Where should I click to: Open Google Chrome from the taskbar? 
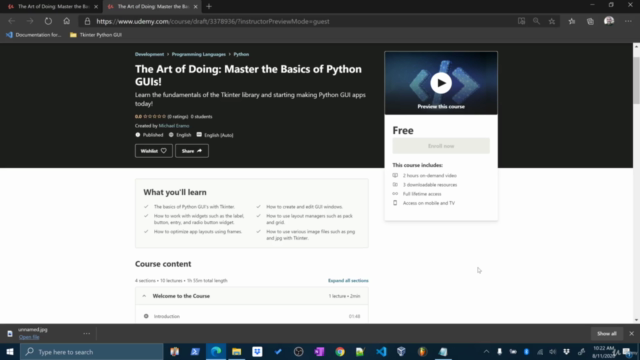(x=340, y=352)
